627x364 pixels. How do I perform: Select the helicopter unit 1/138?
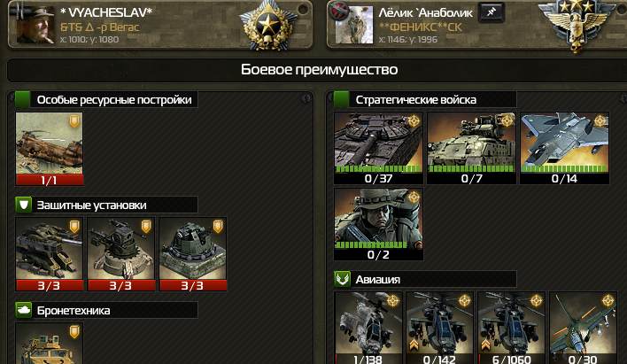pyautogui.click(x=368, y=328)
